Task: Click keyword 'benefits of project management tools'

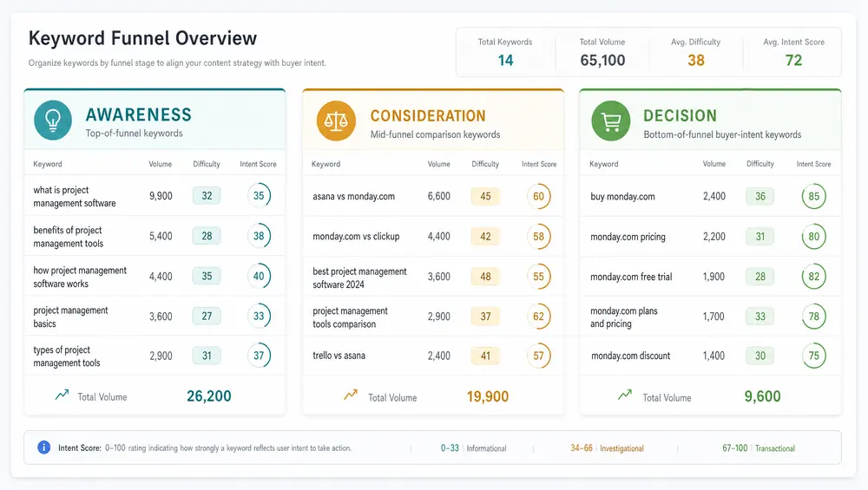Action: click(x=68, y=237)
